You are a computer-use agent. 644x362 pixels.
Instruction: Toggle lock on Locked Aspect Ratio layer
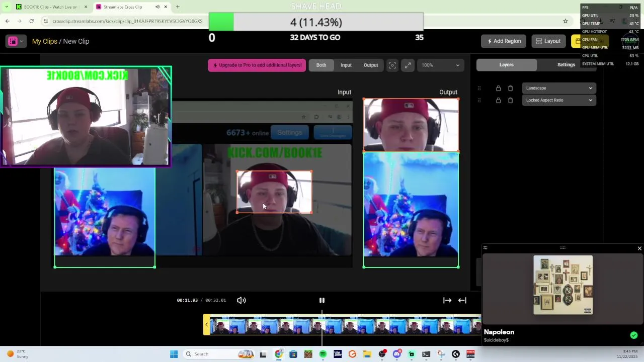click(498, 100)
